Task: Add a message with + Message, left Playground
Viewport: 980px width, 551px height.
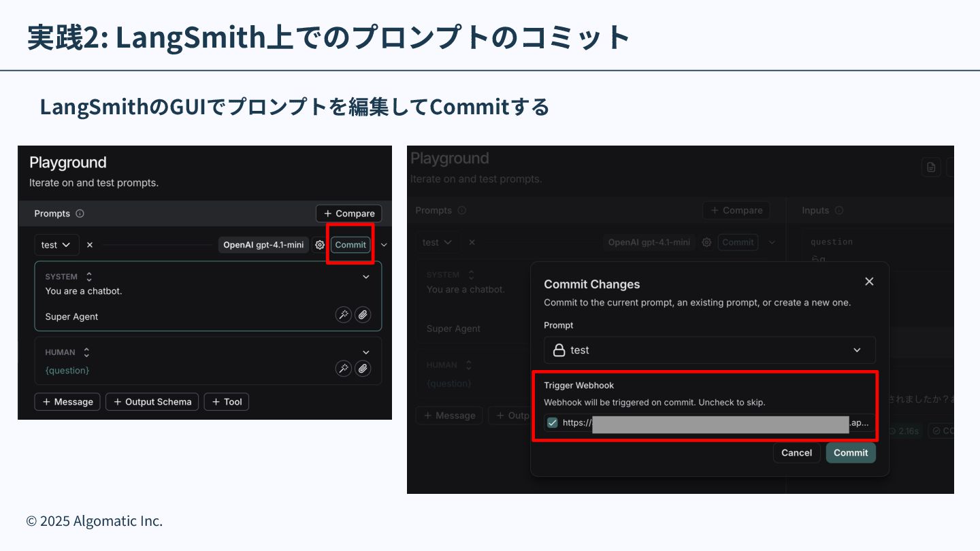Action: 67,402
